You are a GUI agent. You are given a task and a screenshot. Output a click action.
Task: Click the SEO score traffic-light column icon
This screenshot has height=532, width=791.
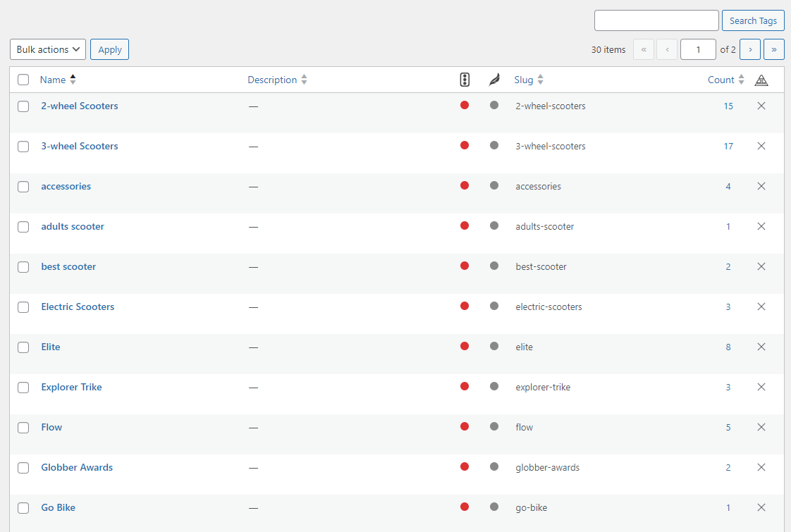[x=465, y=80]
